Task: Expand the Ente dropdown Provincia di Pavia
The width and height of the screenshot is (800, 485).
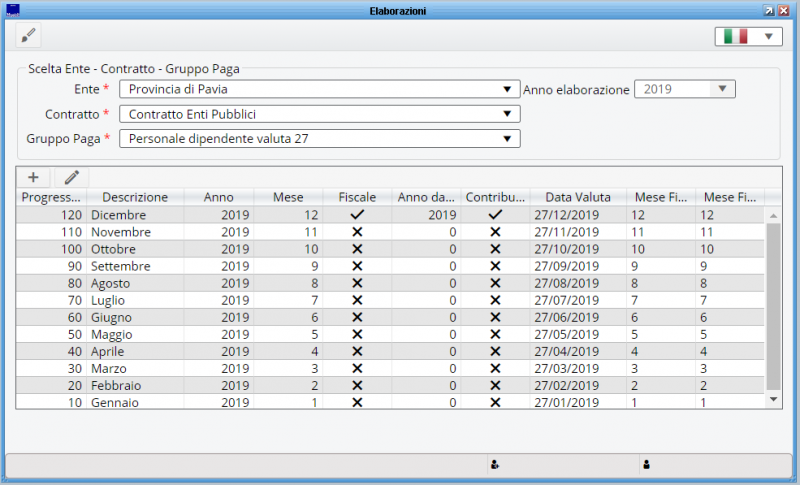Action: point(508,89)
